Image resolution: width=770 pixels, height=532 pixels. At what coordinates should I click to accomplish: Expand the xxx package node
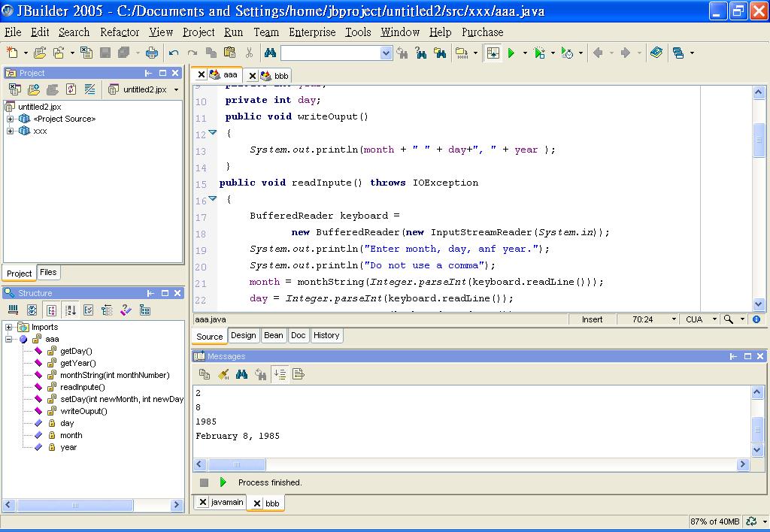10,131
